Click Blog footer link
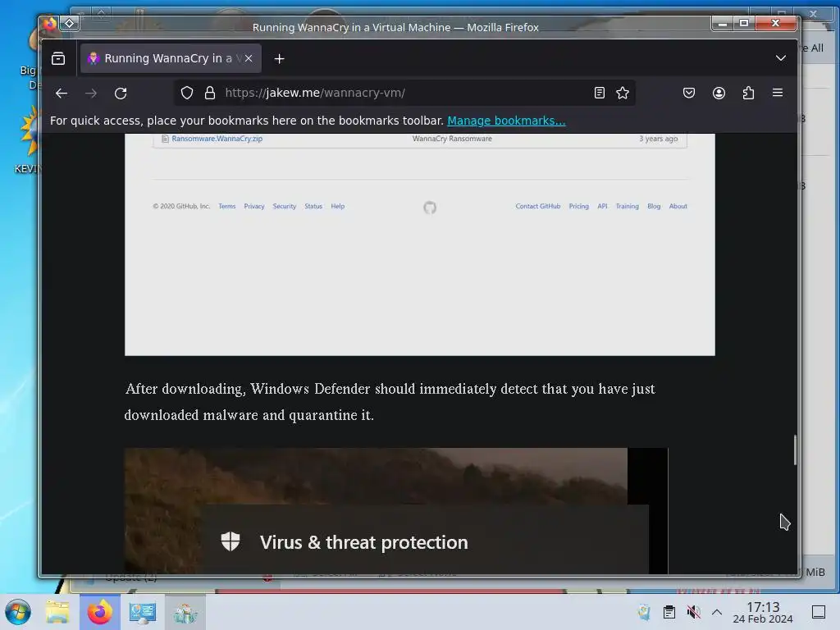Image resolution: width=840 pixels, height=630 pixels. [654, 206]
